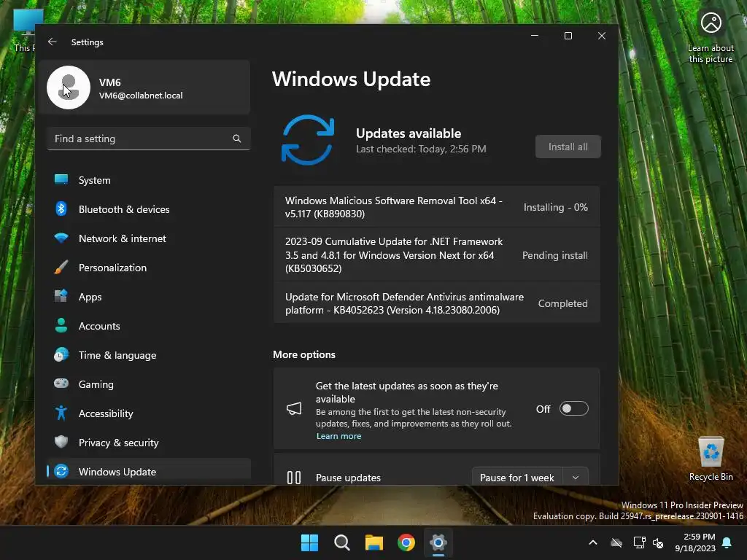The image size is (747, 560).
Task: Click the Install all button
Action: (568, 147)
